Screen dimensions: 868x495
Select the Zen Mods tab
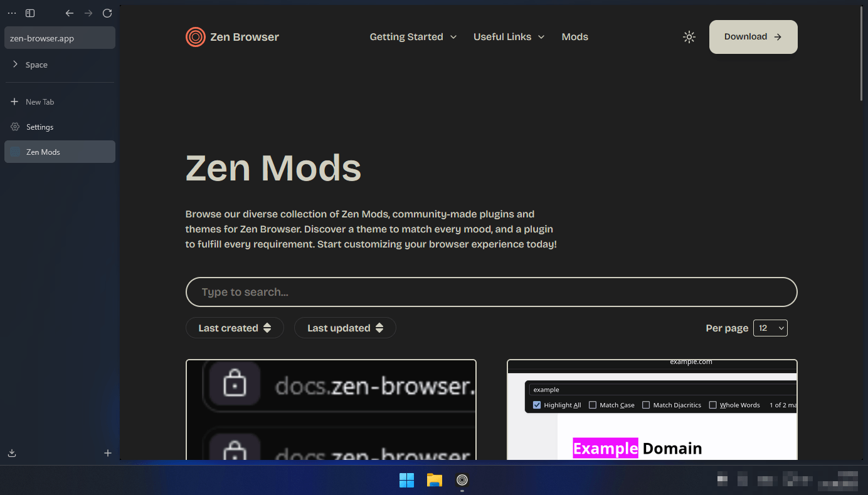(60, 152)
